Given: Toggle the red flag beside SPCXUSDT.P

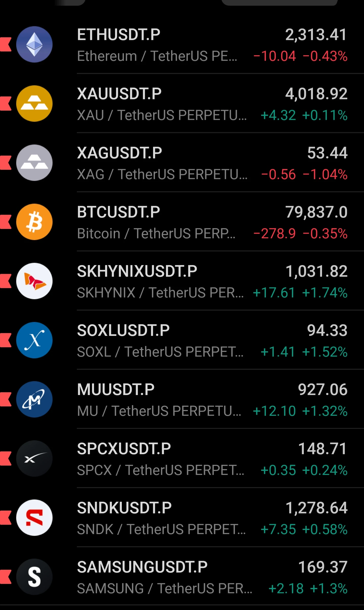Looking at the screenshot, I should 6,459.
